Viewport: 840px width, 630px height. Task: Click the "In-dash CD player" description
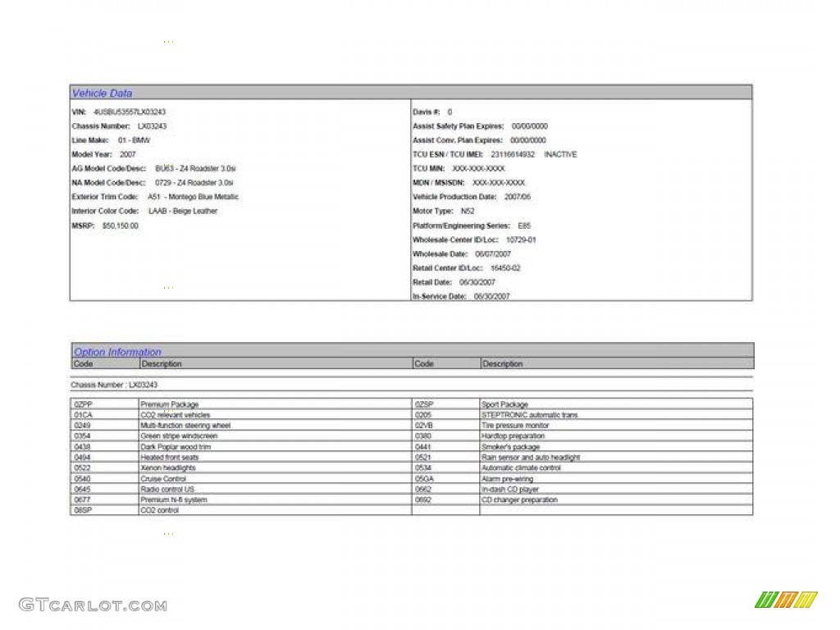pos(510,489)
